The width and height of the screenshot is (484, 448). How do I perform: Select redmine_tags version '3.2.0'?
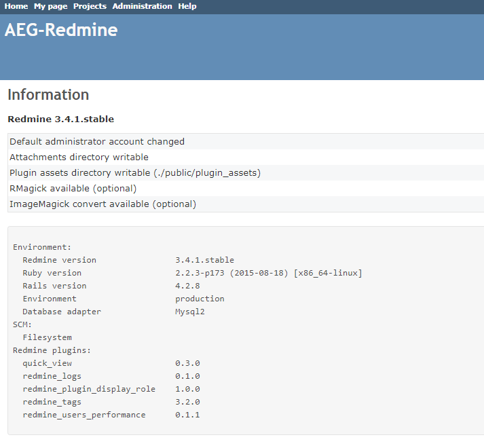[x=187, y=403]
